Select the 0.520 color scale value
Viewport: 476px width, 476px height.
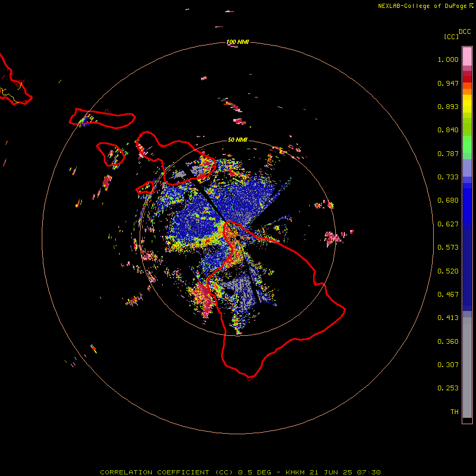(448, 271)
